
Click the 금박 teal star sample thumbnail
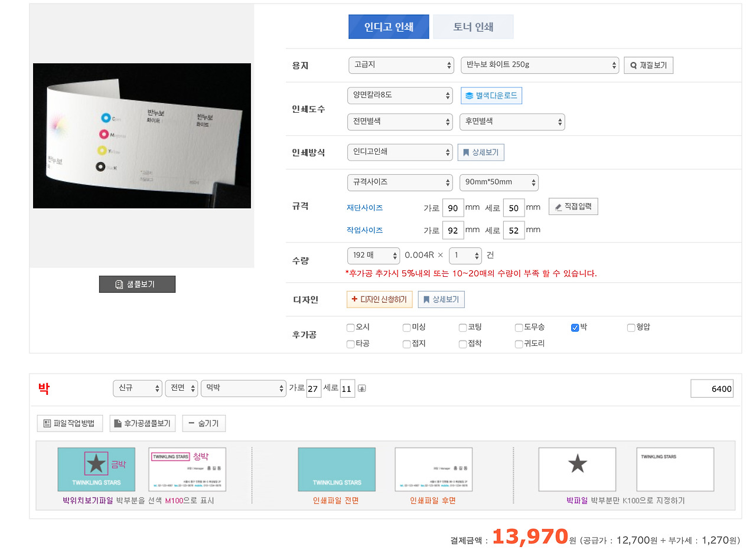click(x=96, y=469)
